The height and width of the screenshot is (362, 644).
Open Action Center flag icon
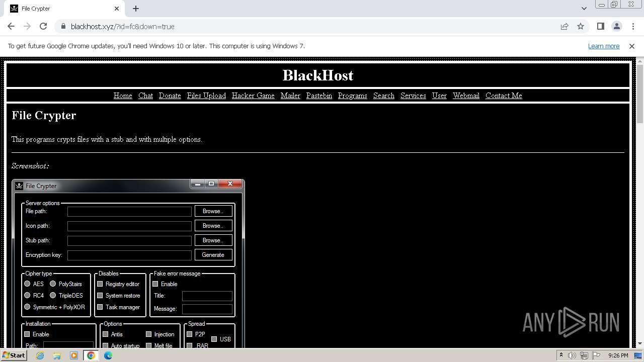click(596, 355)
